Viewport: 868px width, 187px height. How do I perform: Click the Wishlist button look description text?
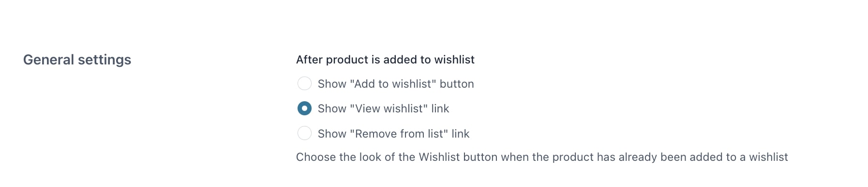542,157
